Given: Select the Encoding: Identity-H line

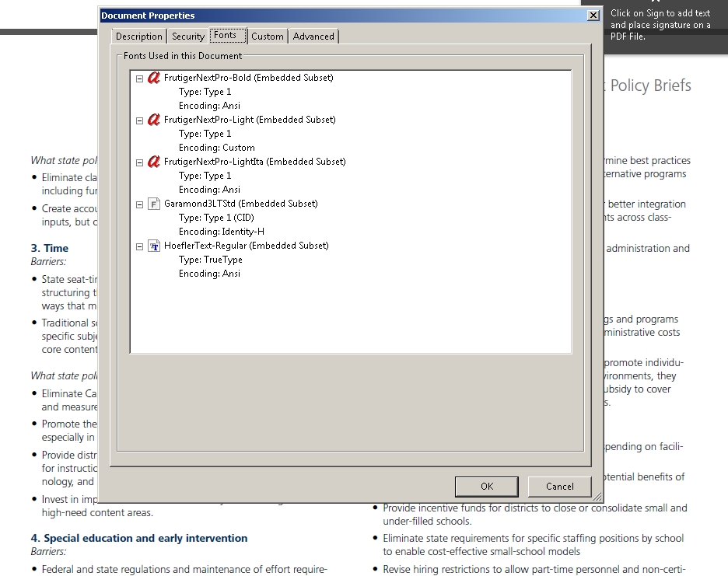Looking at the screenshot, I should click(221, 232).
